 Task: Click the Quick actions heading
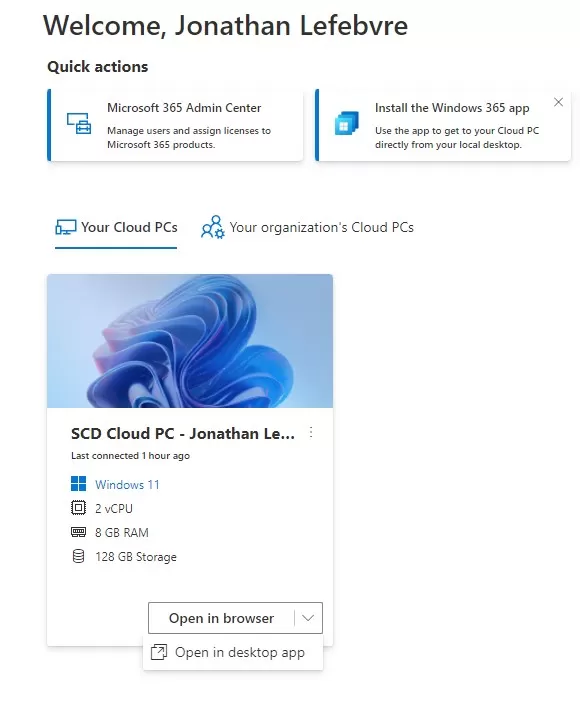point(98,66)
